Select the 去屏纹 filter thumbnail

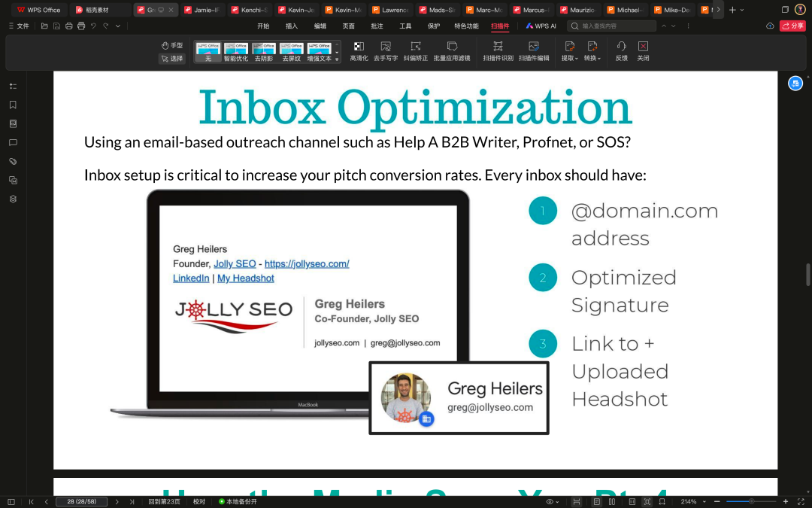292,52
